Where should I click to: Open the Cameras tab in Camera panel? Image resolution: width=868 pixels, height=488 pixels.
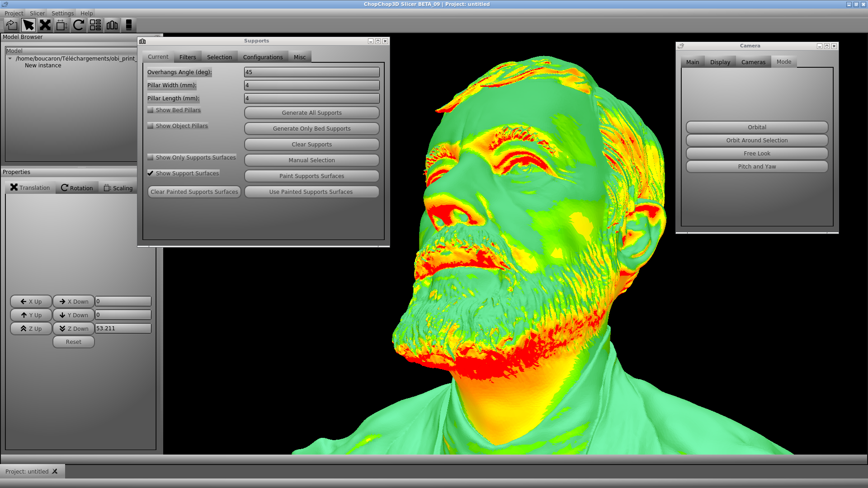753,62
